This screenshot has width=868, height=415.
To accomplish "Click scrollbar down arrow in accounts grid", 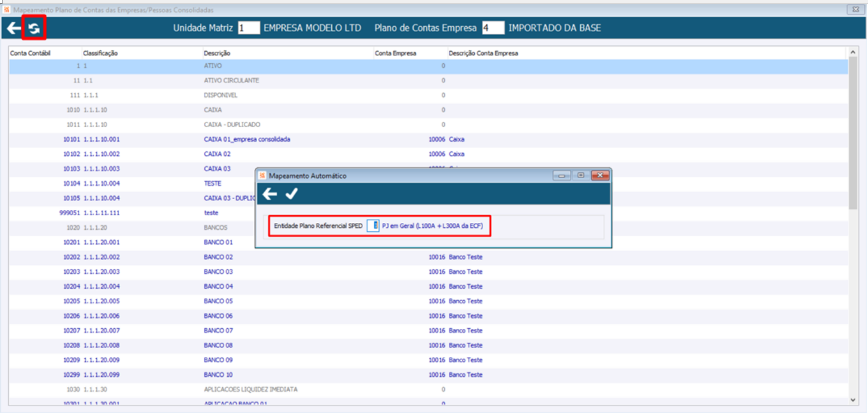I will coord(853,399).
